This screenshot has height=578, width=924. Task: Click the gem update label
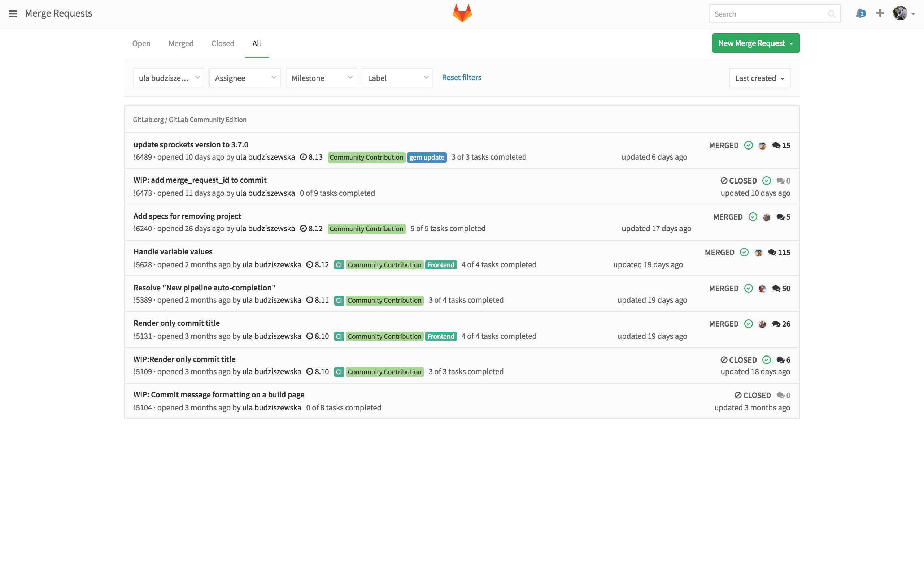(427, 157)
